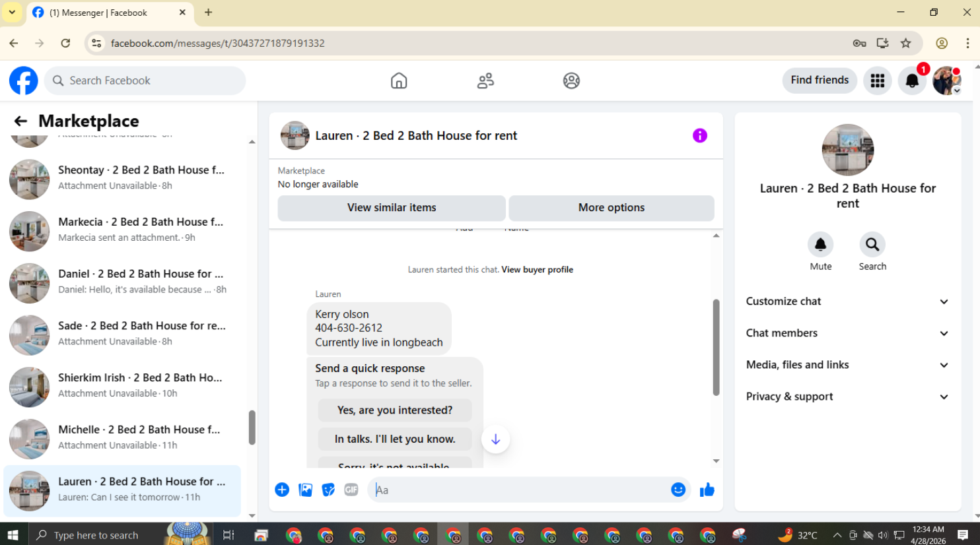This screenshot has height=545, width=980.
Task: Open Windows Start menu
Action: (x=13, y=534)
